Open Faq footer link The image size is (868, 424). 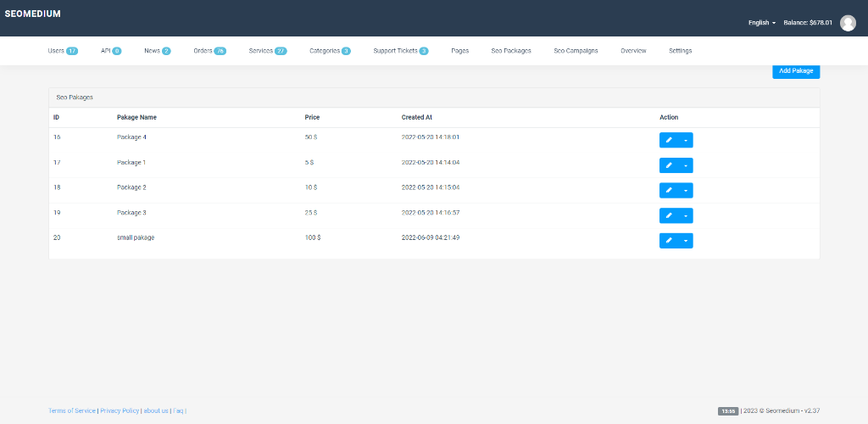178,410
